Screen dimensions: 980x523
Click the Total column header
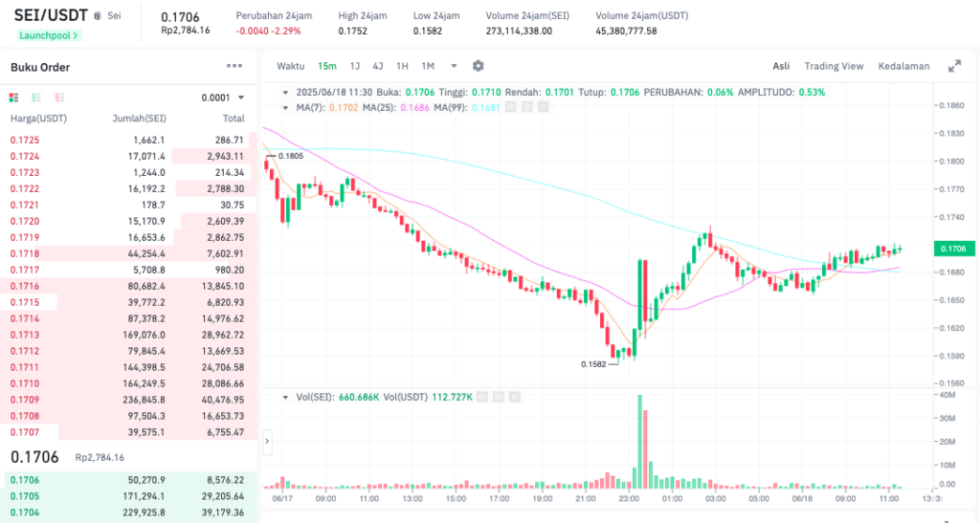point(234,118)
